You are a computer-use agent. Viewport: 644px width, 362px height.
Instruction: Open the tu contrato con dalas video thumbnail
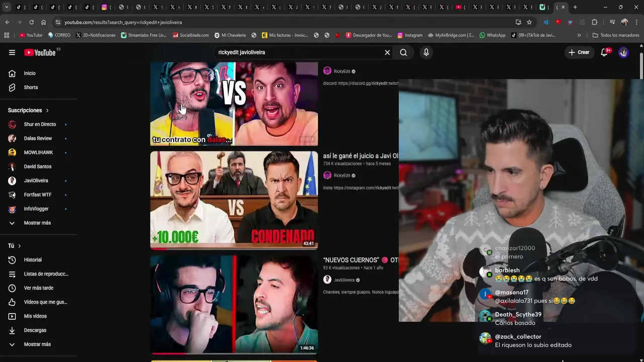(234, 104)
